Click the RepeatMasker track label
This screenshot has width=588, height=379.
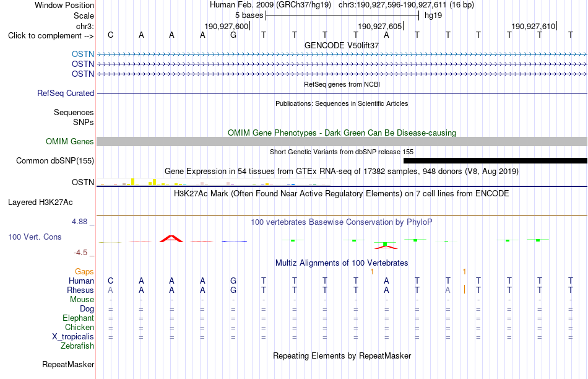point(68,364)
